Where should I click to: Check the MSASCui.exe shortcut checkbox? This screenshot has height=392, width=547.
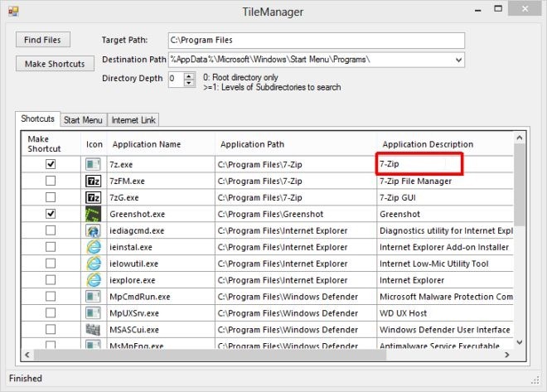pos(51,330)
